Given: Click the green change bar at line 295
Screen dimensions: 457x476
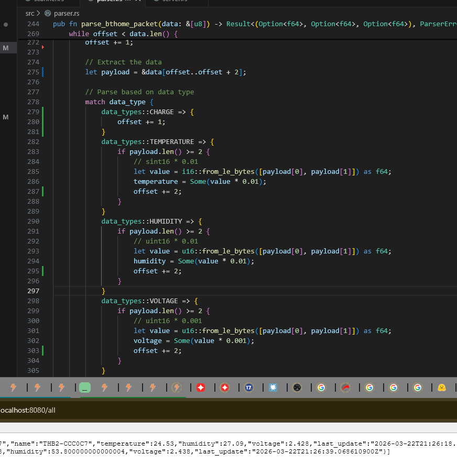Looking at the screenshot, I should click(42, 271).
